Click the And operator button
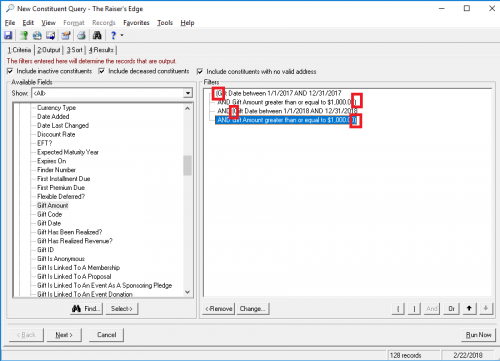 click(432, 309)
